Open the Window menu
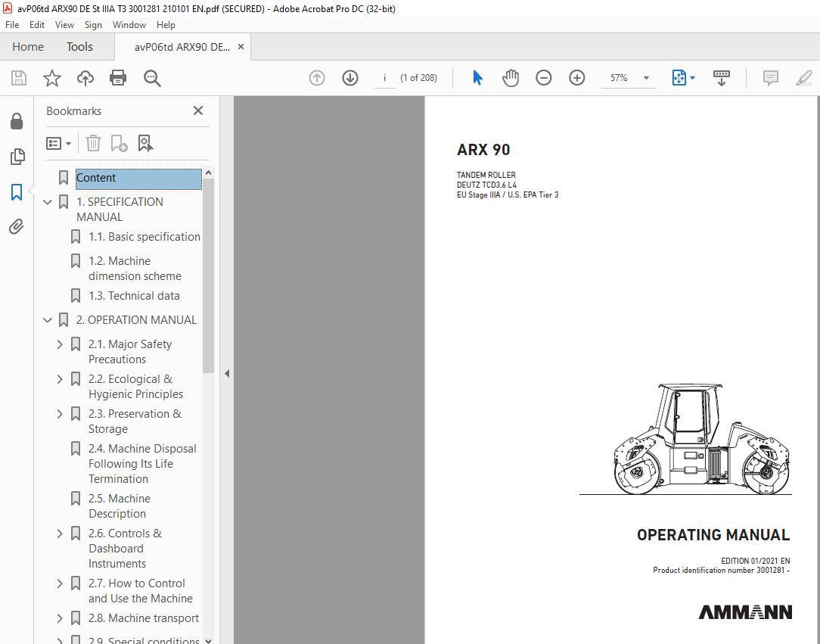The width and height of the screenshot is (820, 644). (129, 24)
